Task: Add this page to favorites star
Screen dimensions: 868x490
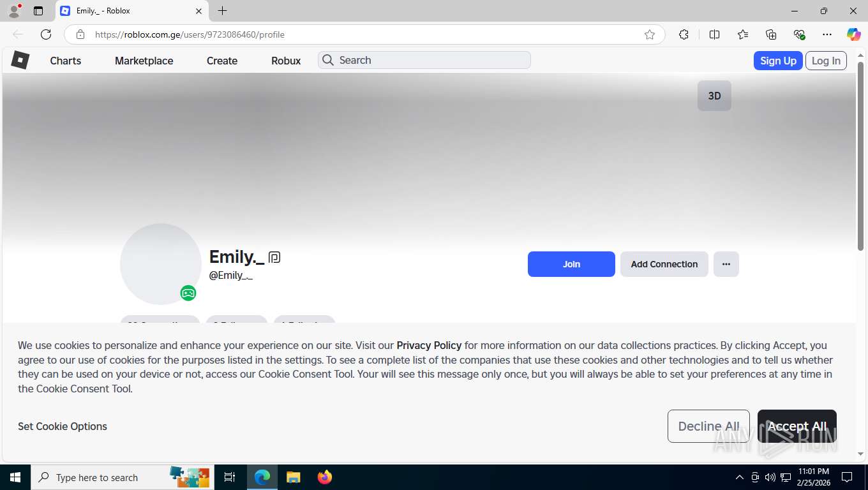Action: pos(650,34)
